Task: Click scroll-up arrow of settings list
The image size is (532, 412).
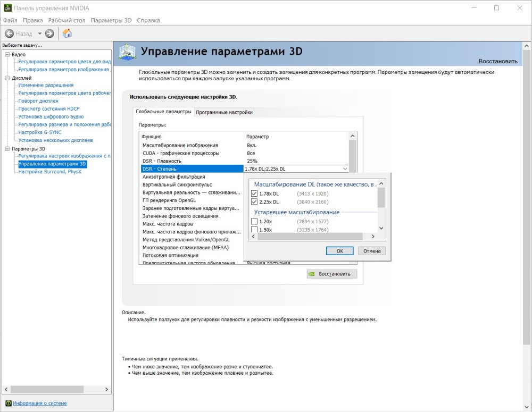Action: pos(353,136)
